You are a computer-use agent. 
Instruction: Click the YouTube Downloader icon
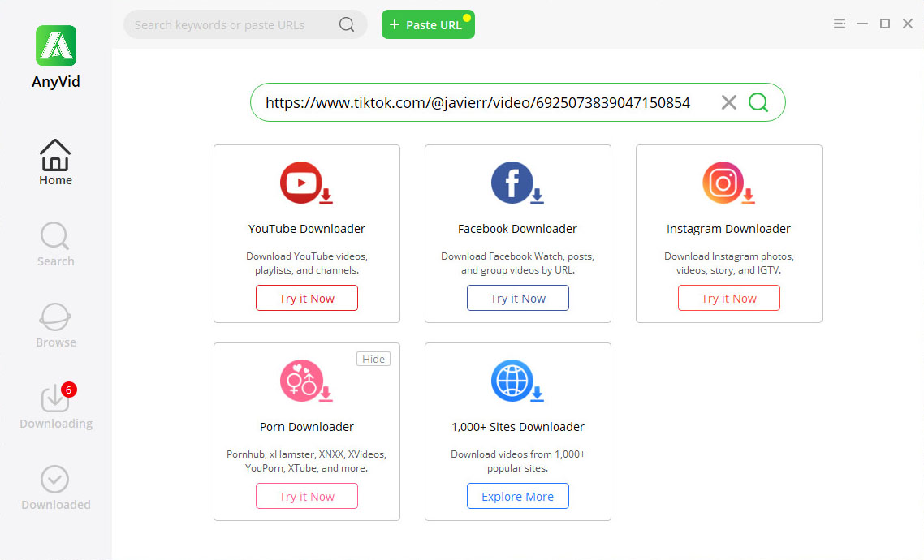click(306, 183)
